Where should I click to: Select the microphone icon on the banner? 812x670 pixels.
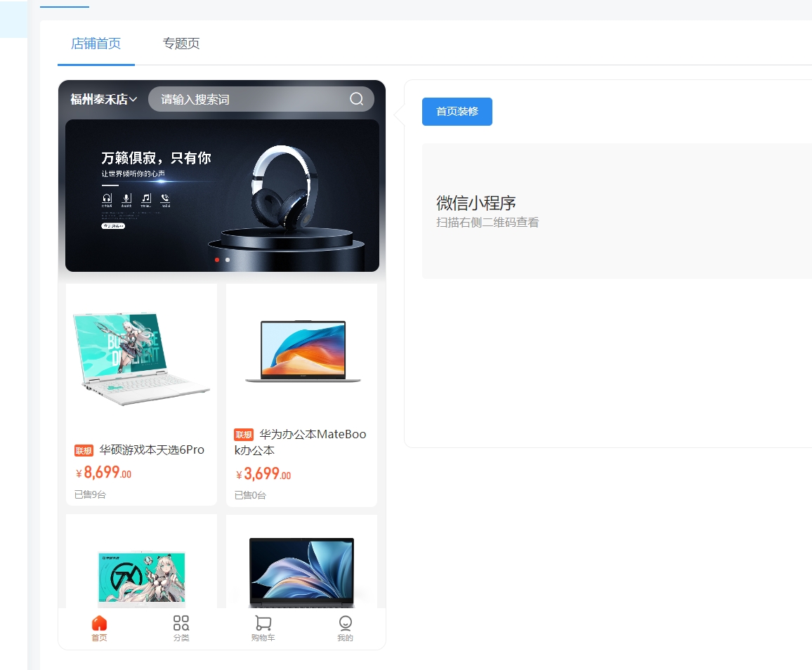126,199
